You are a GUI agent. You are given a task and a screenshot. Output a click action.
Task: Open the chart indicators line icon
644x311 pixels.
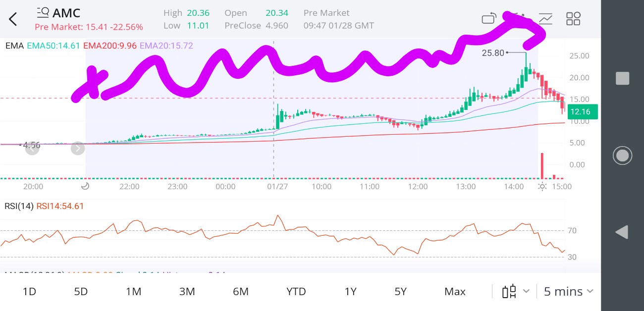click(x=545, y=19)
